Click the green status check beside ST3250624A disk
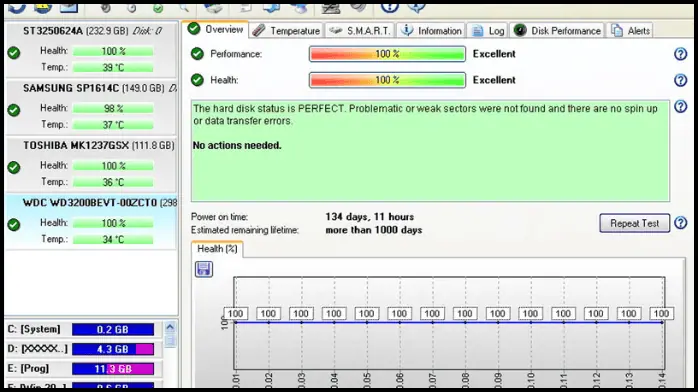 coord(14,53)
